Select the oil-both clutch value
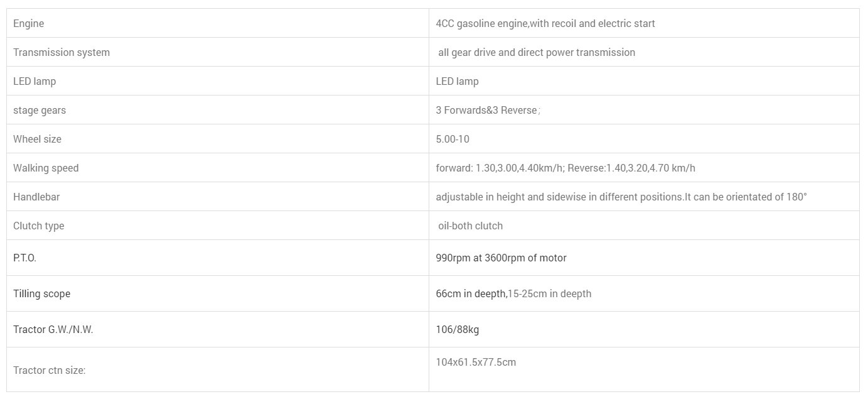Viewport: 868px width, 399px height. (x=470, y=226)
